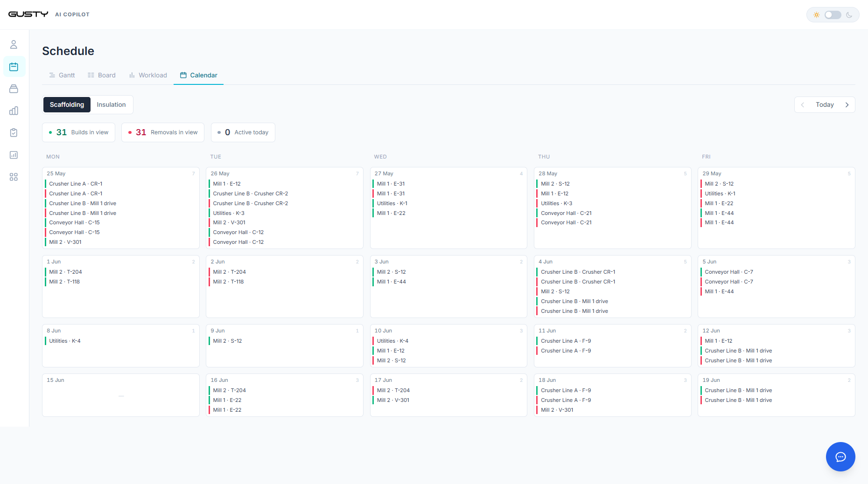The image size is (868, 484).
Task: Click the Removals in view counter
Action: 163,132
